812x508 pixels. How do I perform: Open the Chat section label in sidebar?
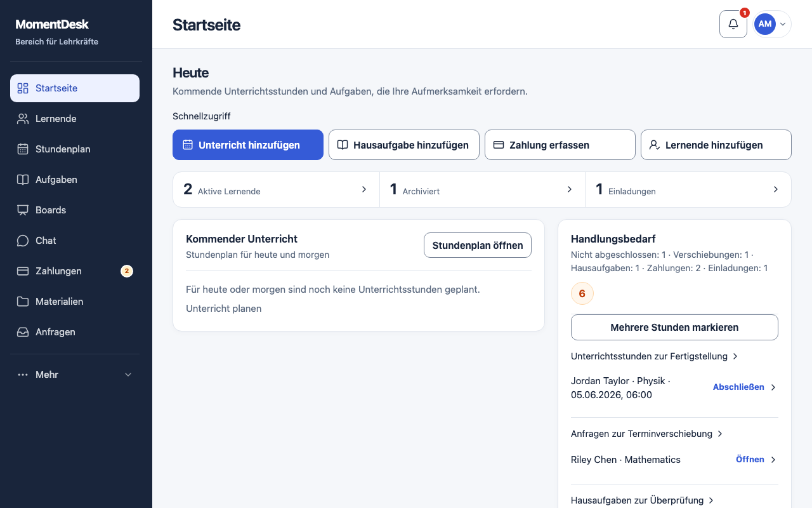46,241
